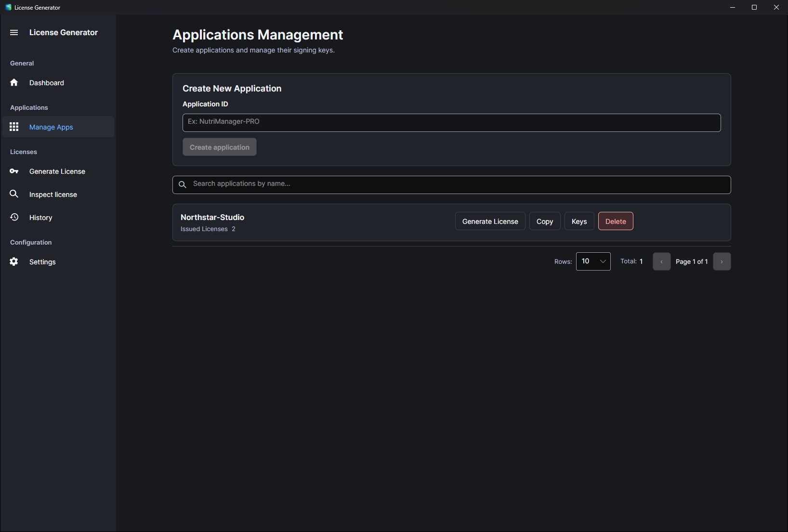The width and height of the screenshot is (788, 532).
Task: Click the Northstar-Studio application name
Action: pos(212,217)
